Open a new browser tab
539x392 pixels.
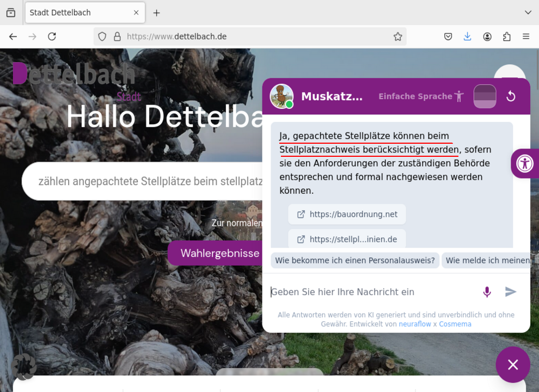[155, 12]
